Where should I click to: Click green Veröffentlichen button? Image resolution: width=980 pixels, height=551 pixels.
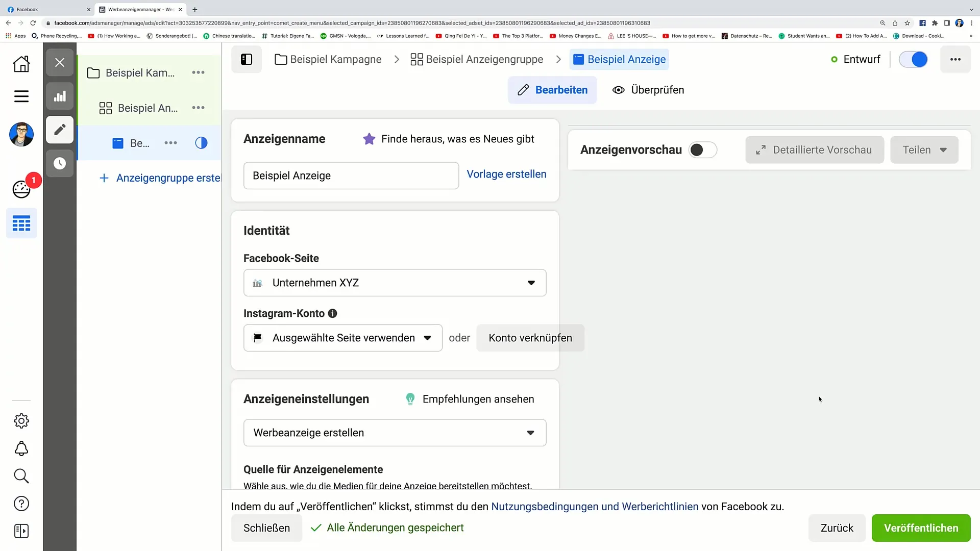tap(921, 528)
